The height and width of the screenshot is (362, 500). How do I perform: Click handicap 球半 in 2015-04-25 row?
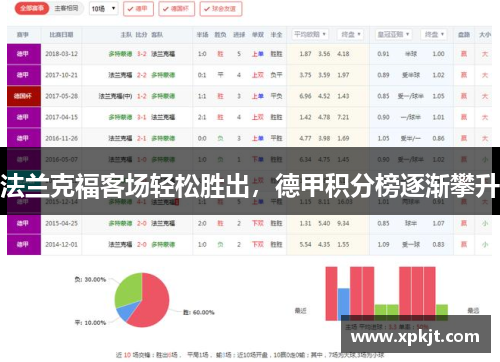(411, 223)
